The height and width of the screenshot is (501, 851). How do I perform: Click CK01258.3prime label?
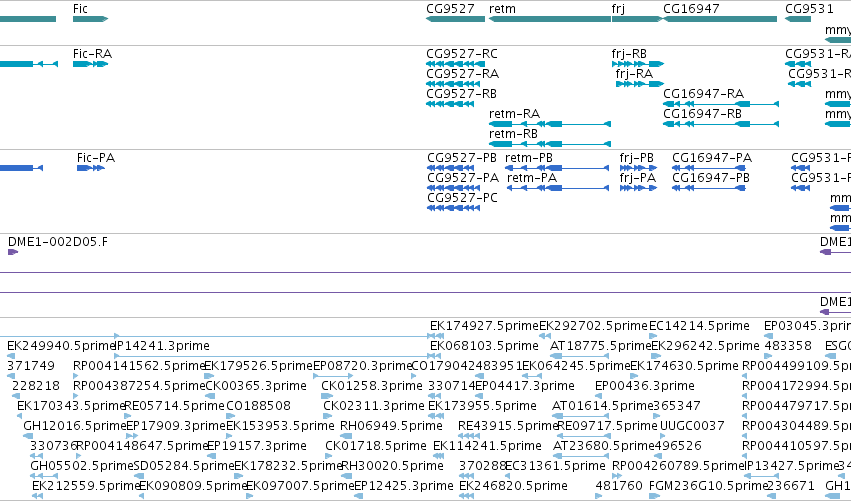[372, 386]
